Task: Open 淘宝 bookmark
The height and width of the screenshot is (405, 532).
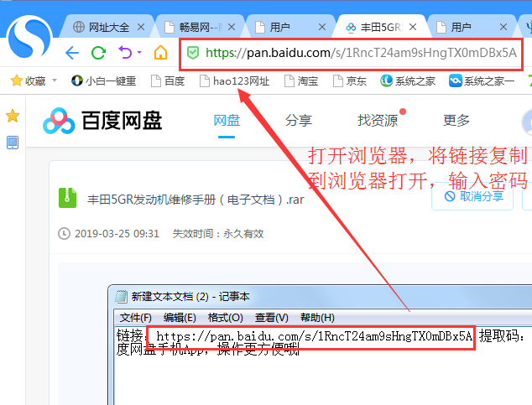Action: click(301, 81)
